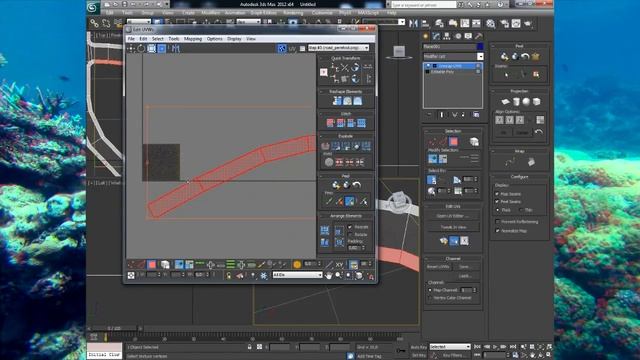The height and width of the screenshot is (360, 640).
Task: Select Polygon sub-object mode in Edit UVWs bottom toolbar
Action: pyautogui.click(x=152, y=264)
